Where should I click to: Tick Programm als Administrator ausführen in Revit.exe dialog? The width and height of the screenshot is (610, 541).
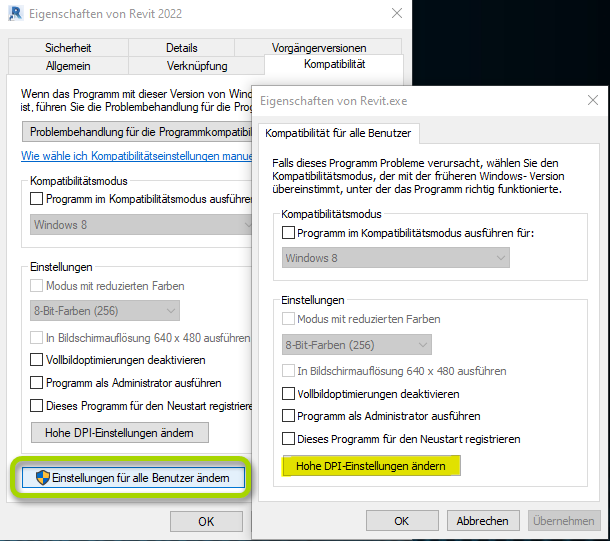point(289,416)
